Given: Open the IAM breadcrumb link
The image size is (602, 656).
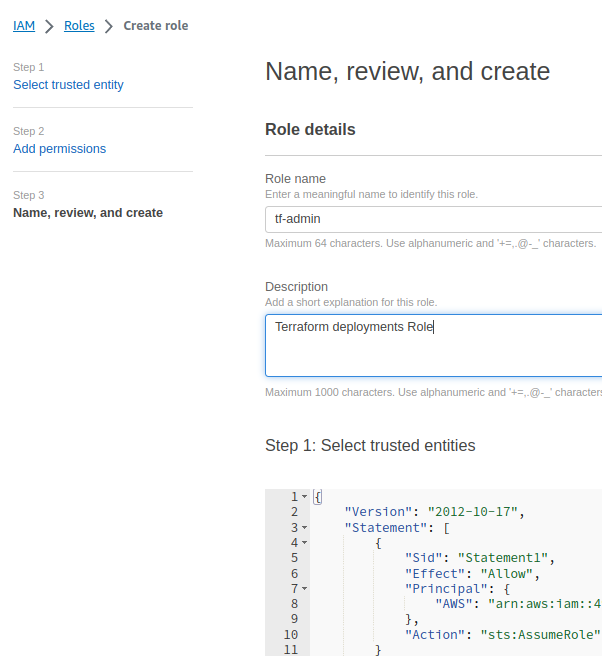Looking at the screenshot, I should 24,26.
